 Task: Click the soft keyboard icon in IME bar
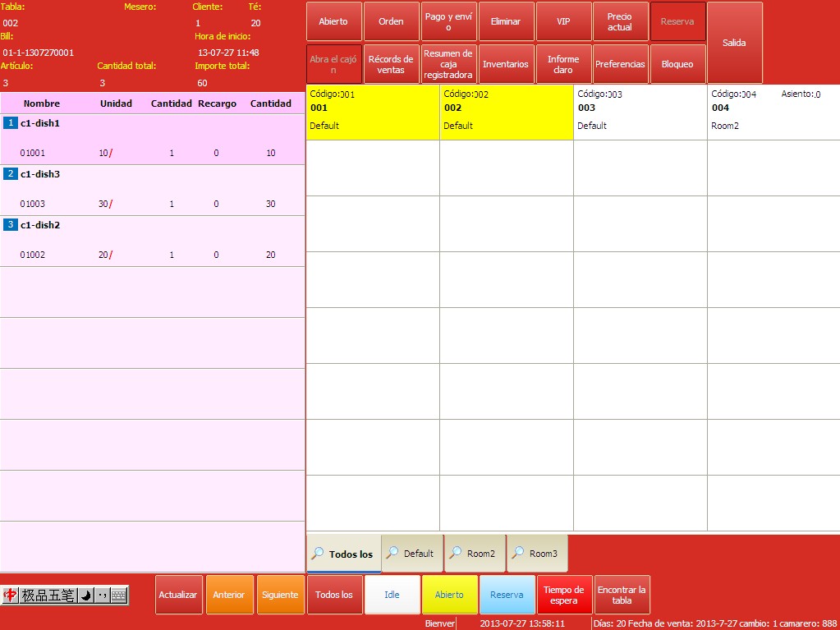[119, 596]
